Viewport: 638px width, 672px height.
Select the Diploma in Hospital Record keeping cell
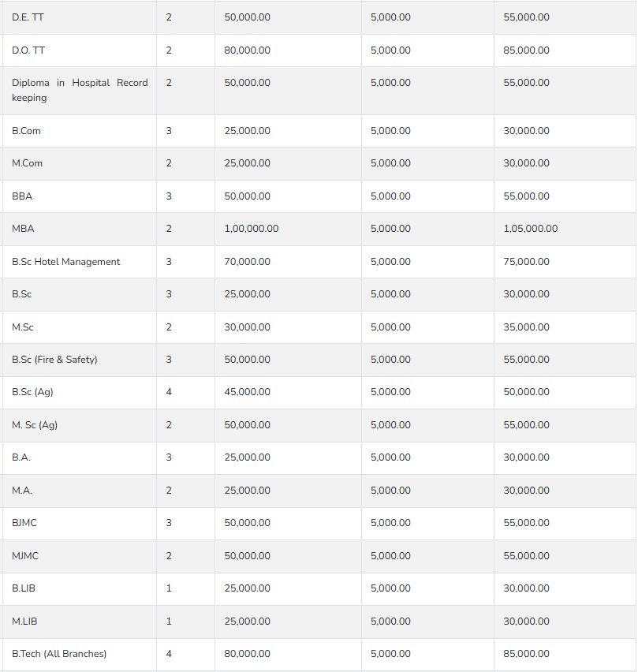coord(79,90)
